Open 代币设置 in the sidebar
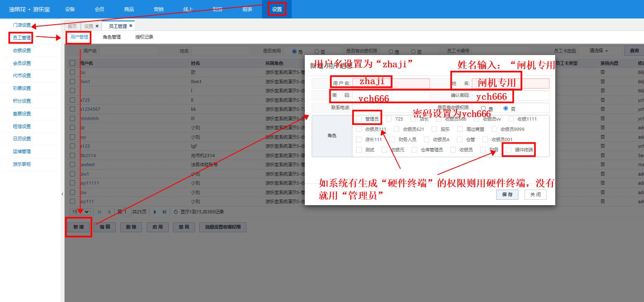 click(22, 75)
